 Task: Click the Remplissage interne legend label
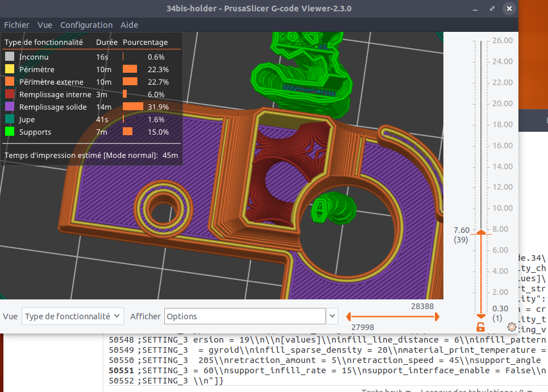[x=55, y=95]
